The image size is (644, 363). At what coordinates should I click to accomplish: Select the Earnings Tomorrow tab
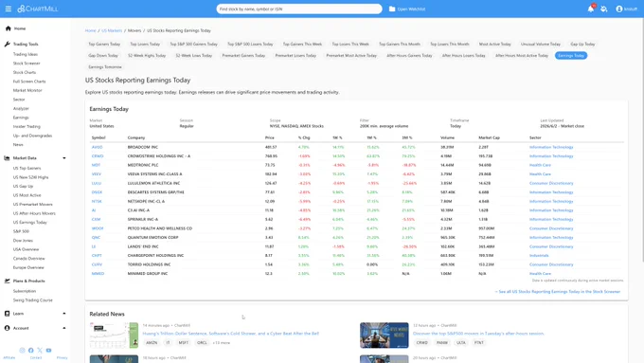(105, 67)
